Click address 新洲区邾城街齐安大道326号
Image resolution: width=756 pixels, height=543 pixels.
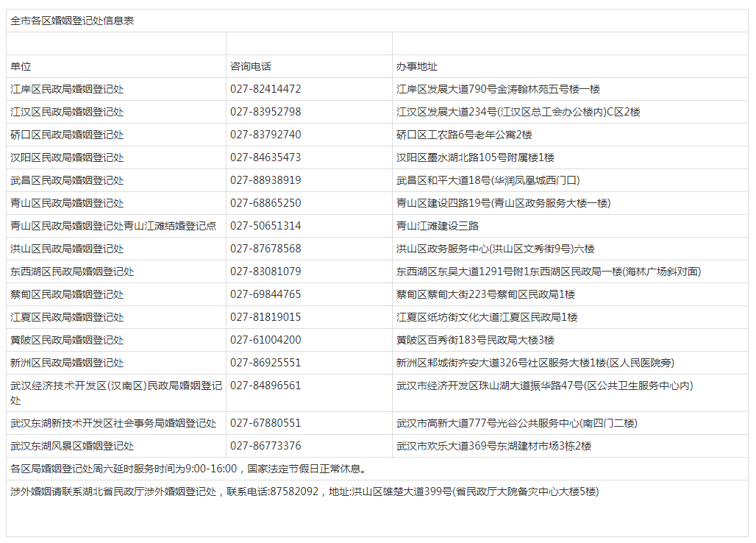tap(535, 363)
